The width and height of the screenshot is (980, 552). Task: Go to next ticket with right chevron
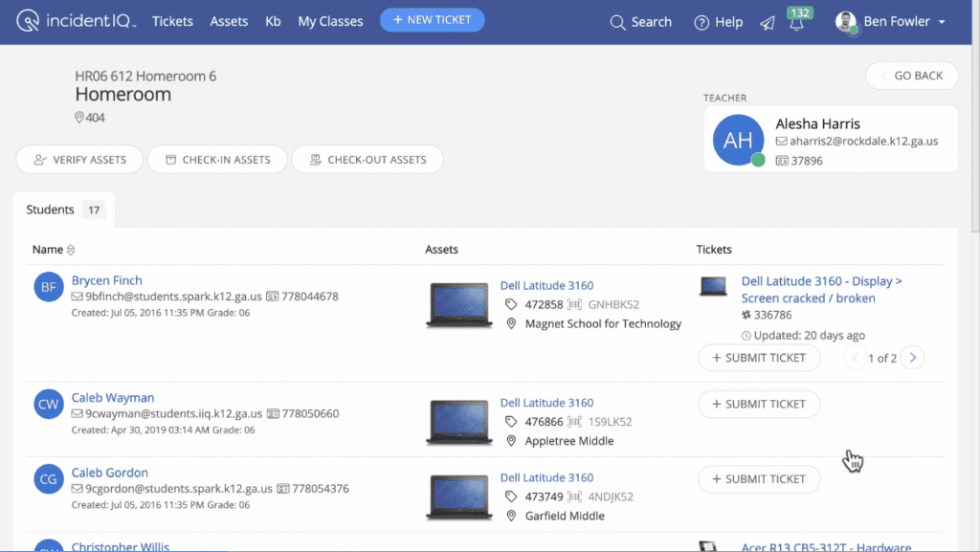click(913, 358)
